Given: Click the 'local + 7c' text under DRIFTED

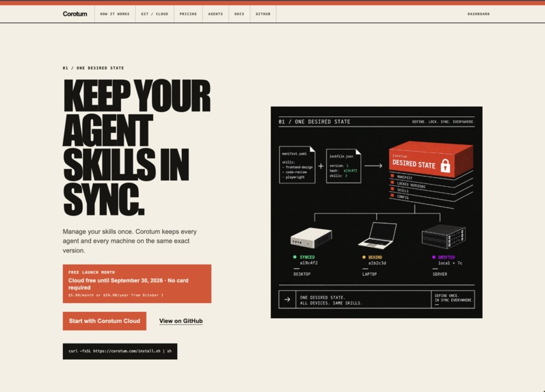Looking at the screenshot, I should coord(450,263).
